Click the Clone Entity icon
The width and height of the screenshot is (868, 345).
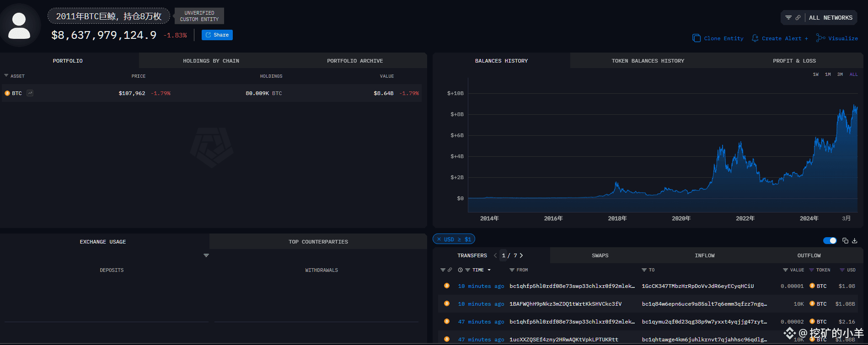pyautogui.click(x=697, y=38)
